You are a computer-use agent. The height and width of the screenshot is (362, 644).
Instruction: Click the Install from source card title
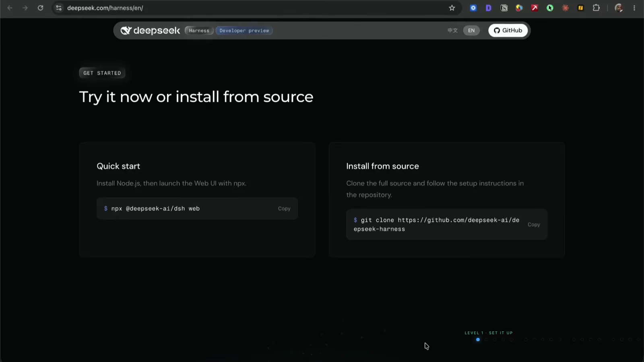point(382,166)
